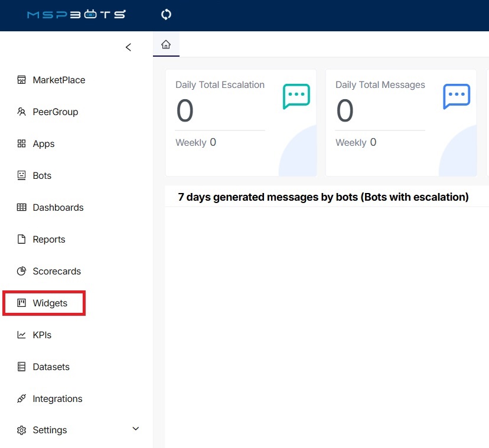The width and height of the screenshot is (489, 448).
Task: Click the Reports document icon
Action: pos(22,240)
